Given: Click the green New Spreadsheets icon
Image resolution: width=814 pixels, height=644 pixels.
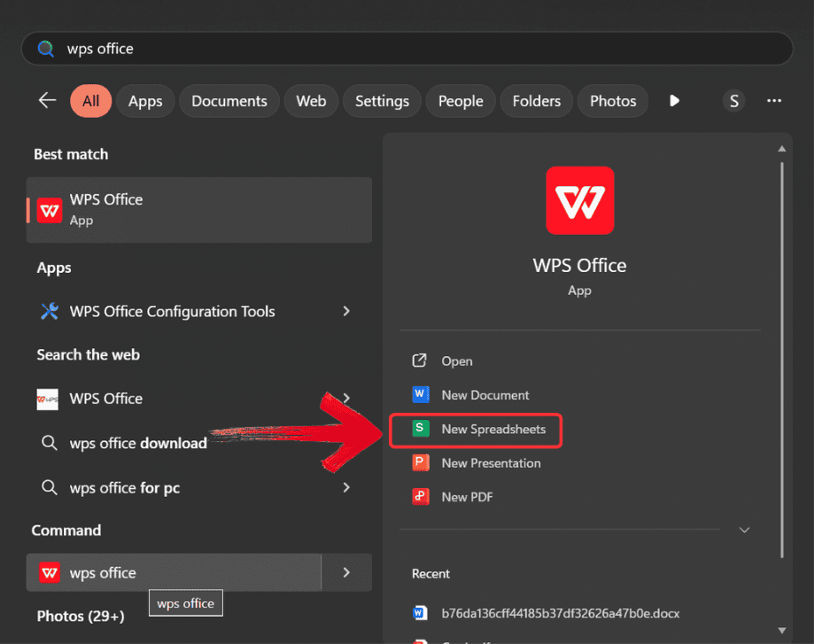Looking at the screenshot, I should (420, 429).
